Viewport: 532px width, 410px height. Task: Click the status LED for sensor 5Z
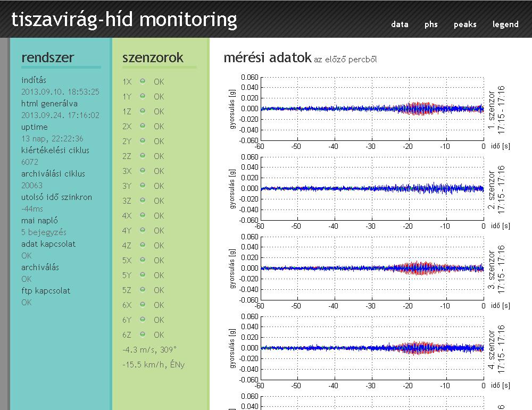pos(143,290)
